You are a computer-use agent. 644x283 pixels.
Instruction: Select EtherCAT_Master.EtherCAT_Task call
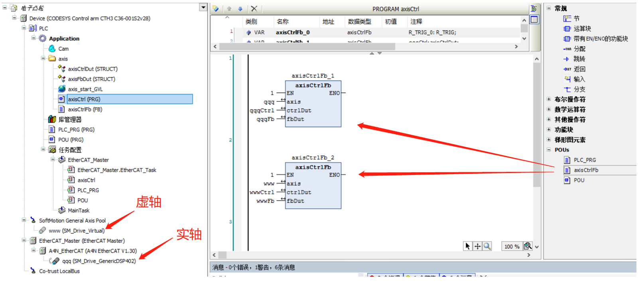click(116, 170)
